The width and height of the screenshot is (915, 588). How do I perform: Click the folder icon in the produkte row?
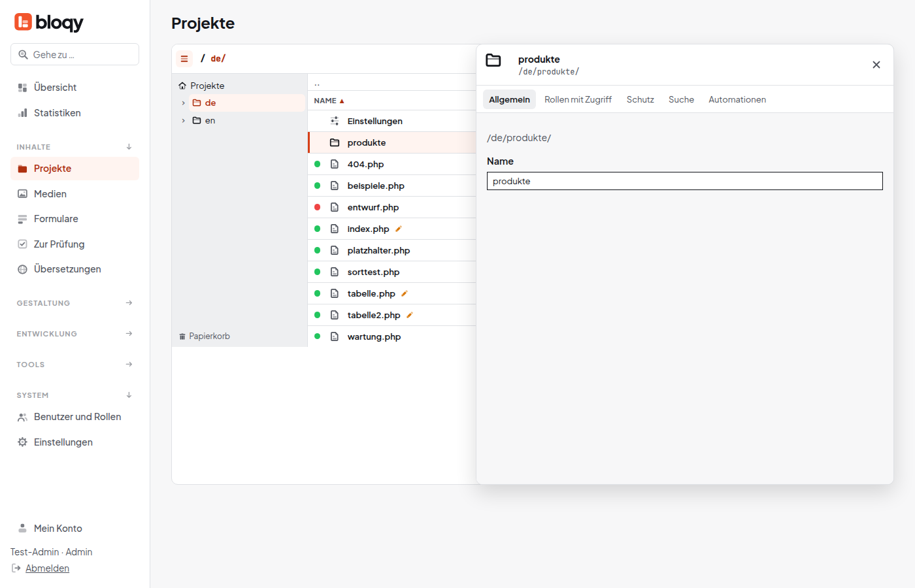click(x=335, y=142)
